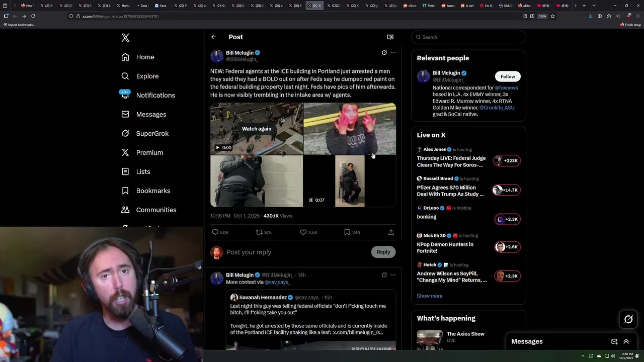The image size is (644, 362).
Task: Play the first video at 0:00
Action: tap(217, 148)
